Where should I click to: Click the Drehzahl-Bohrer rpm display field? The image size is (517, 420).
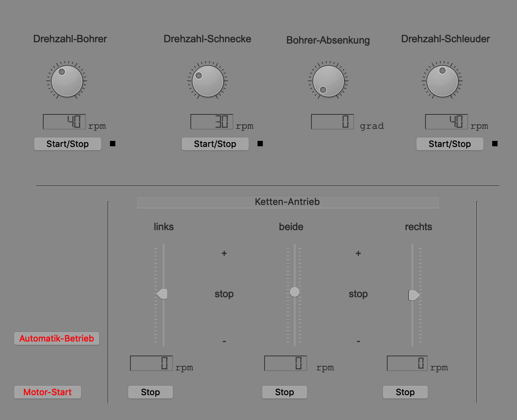pos(64,122)
